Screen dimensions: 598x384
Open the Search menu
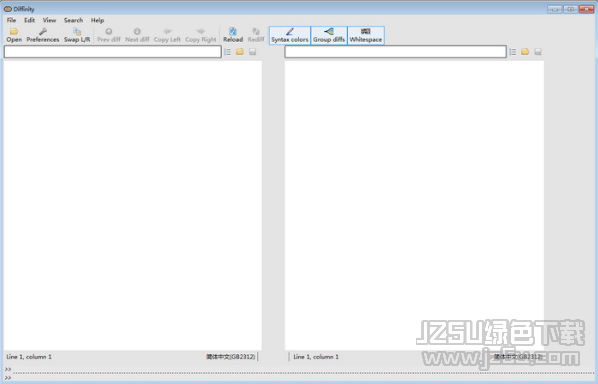(73, 20)
